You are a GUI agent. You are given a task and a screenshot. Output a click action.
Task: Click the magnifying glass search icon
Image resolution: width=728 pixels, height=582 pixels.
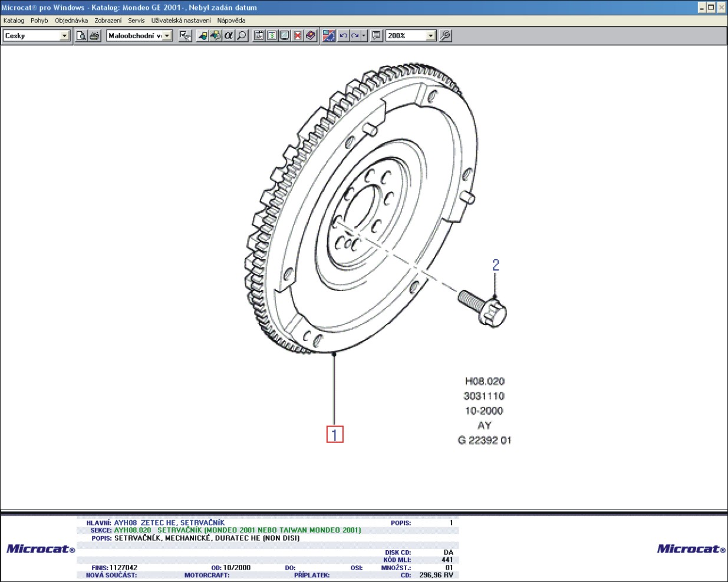[x=242, y=36]
